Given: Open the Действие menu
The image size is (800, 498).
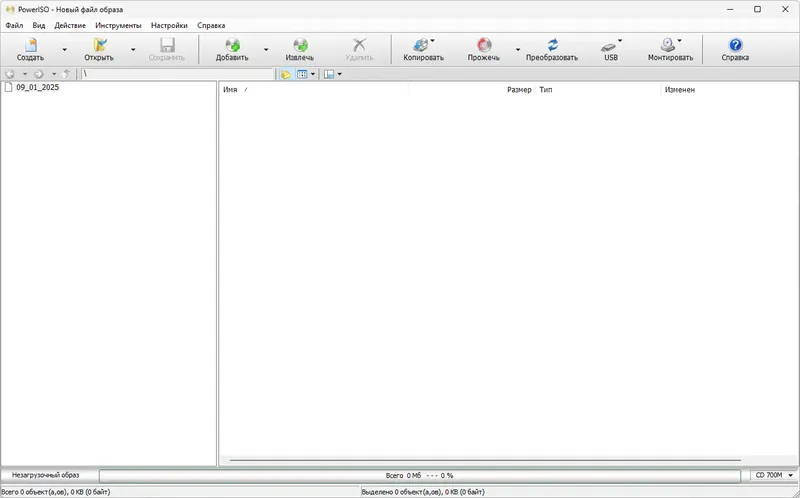Looking at the screenshot, I should 70,25.
